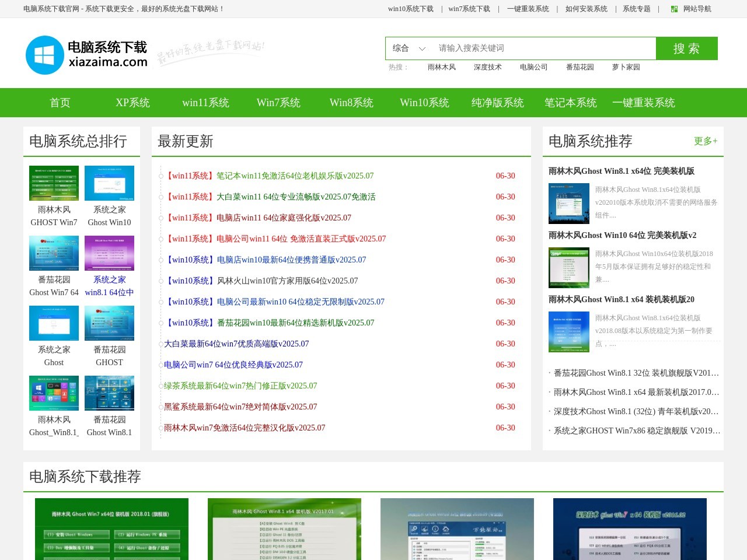
Task: Open 雨林木风 GHOST Win7 ranking thumbnail
Action: click(54, 183)
